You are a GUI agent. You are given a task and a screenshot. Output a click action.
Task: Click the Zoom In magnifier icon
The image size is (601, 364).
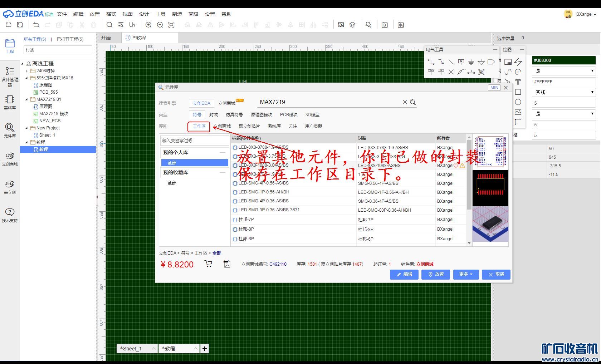(x=148, y=25)
